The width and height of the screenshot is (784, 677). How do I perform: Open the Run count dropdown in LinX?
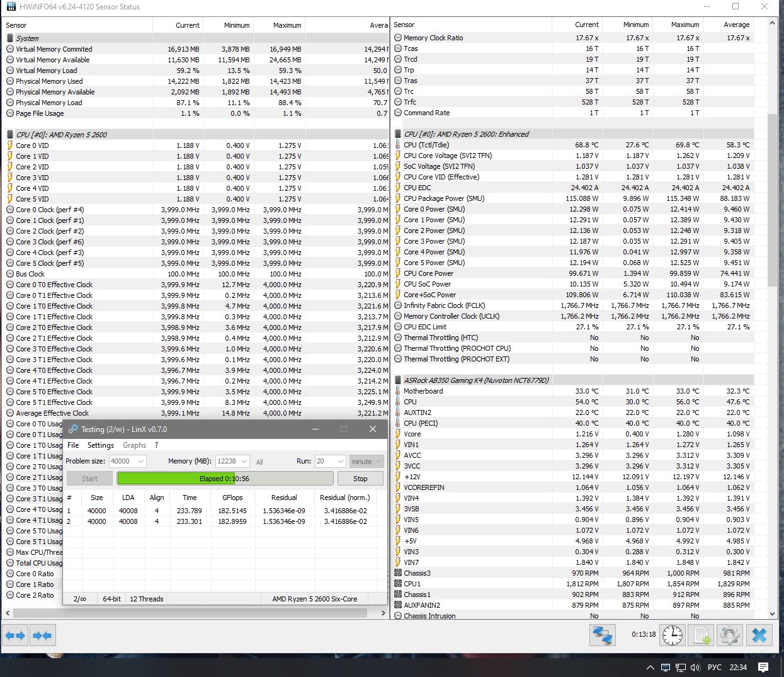pos(330,462)
